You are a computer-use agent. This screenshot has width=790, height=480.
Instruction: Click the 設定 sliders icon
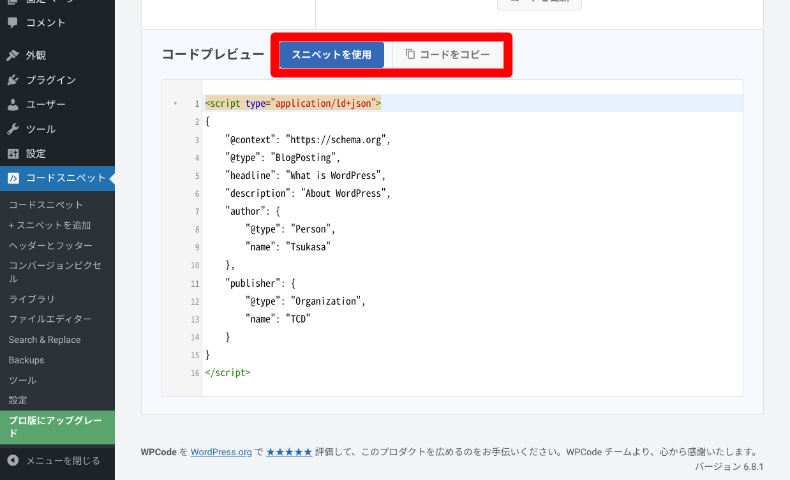click(x=13, y=154)
